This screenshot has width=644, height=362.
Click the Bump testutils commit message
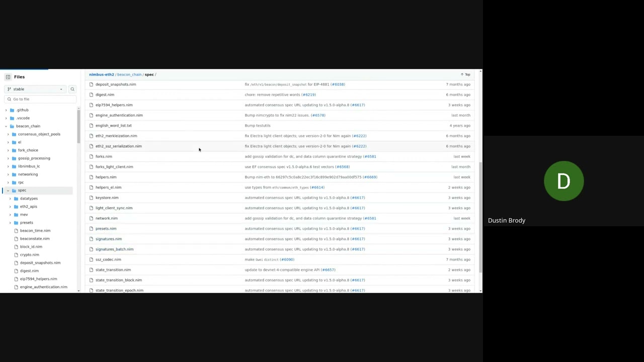(258, 126)
